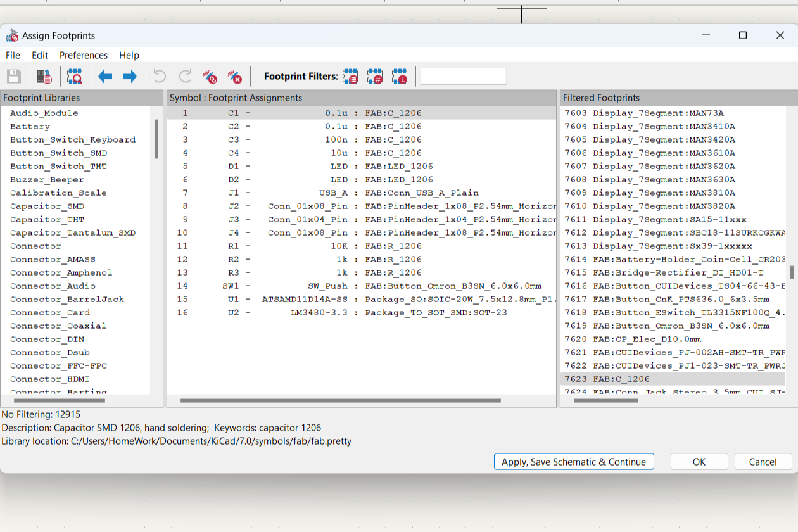This screenshot has height=532, width=798.
Task: Select the Connector_Audio library
Action: pos(53,286)
